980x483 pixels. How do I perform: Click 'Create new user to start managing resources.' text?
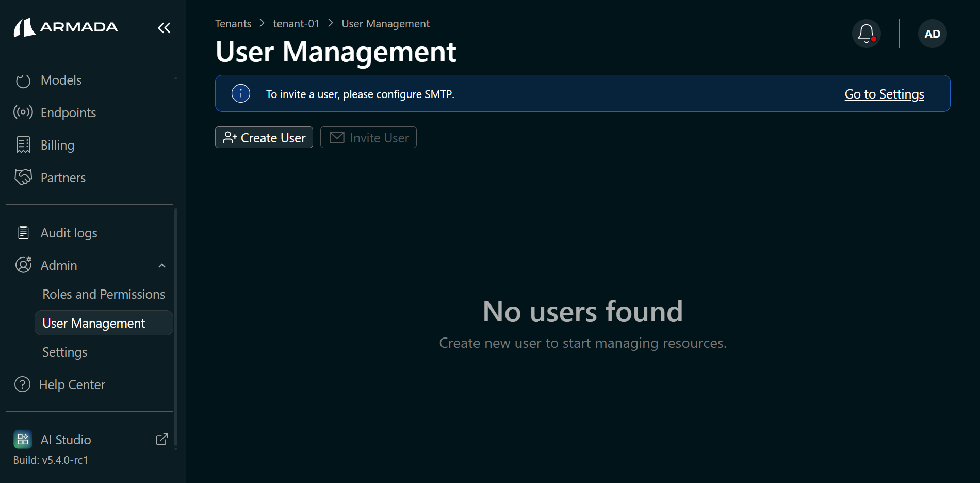pyautogui.click(x=583, y=343)
